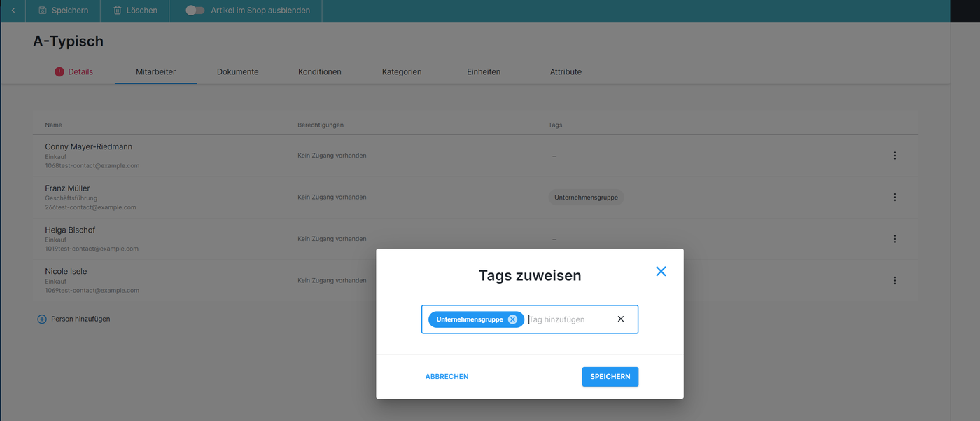Image resolution: width=980 pixels, height=421 pixels.
Task: Open three-dot menu for Conny Mayer-Riedmann
Action: pos(895,156)
